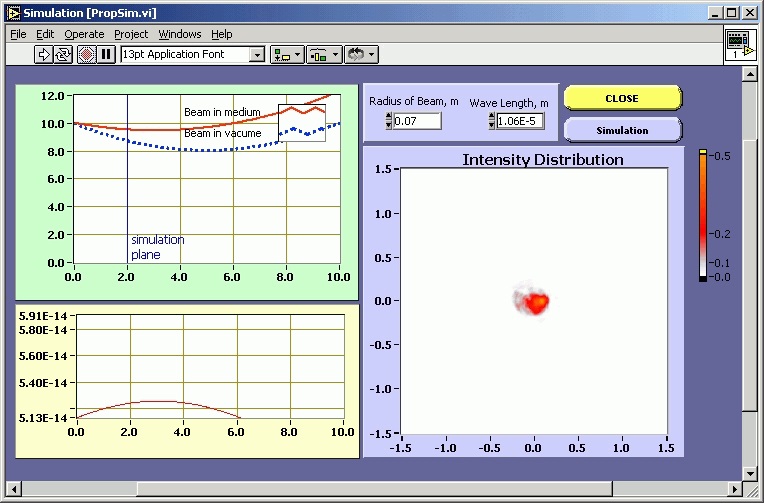Screen dimensions: 764x503
Task: Click the yellow CLOSE button
Action: point(623,98)
